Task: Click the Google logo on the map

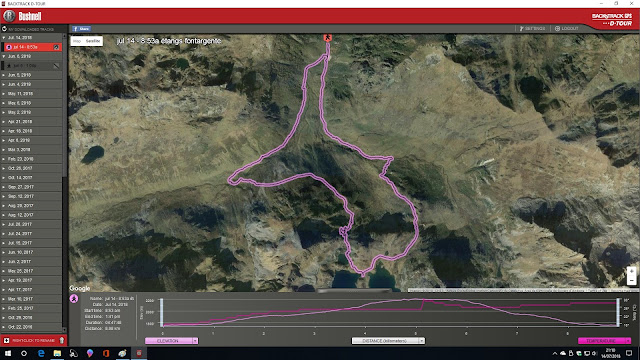Action: click(x=80, y=288)
